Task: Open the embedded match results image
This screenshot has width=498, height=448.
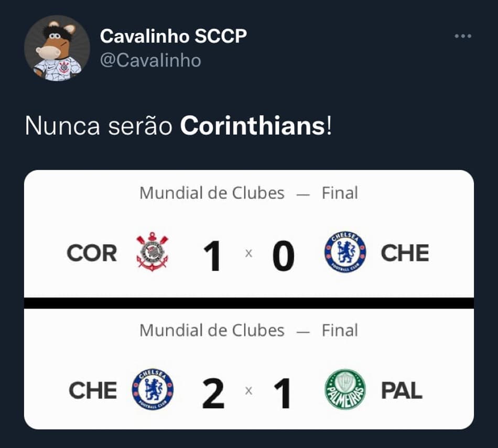Action: point(249,300)
